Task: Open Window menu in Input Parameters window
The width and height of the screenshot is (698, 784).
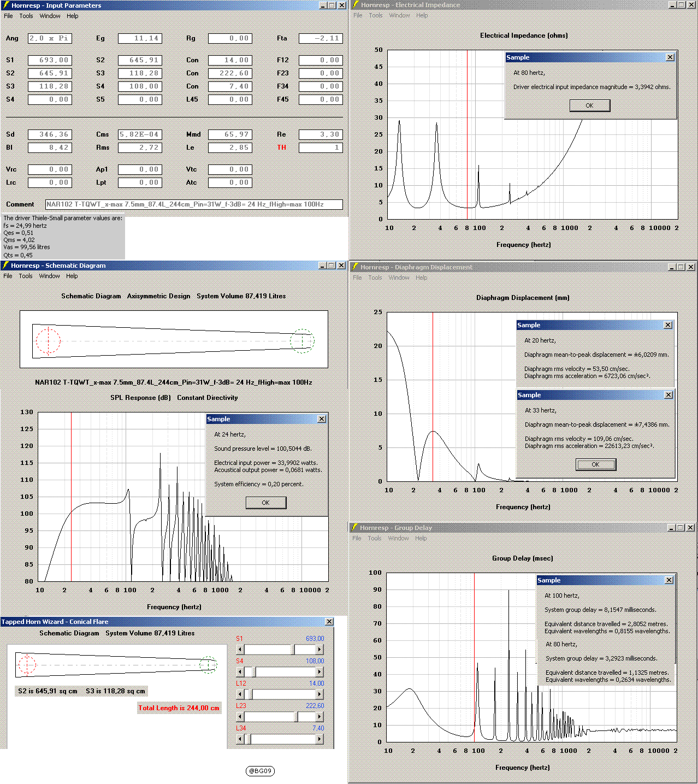Action: pos(50,16)
